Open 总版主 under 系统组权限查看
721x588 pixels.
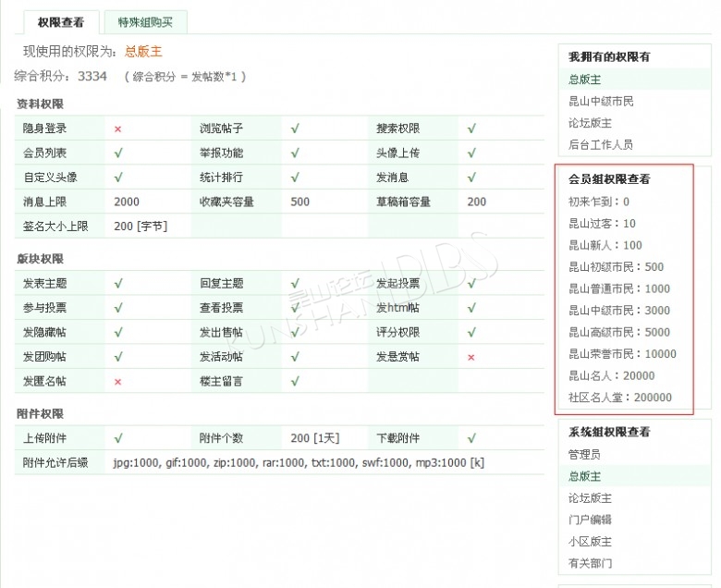584,476
